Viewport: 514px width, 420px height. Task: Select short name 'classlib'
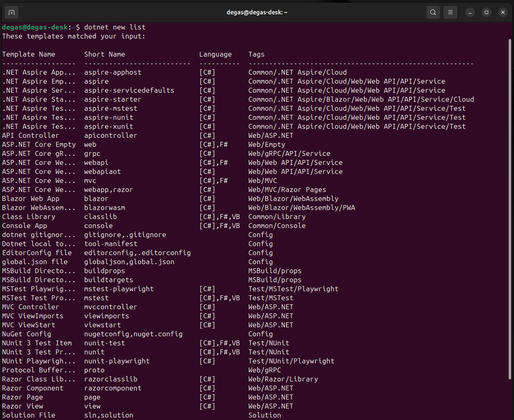[101, 217]
